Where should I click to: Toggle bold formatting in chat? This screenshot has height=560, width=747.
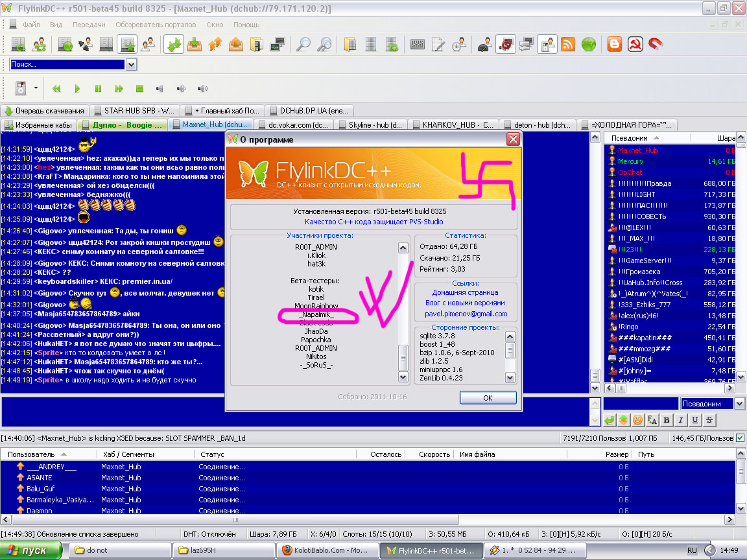tap(667, 420)
